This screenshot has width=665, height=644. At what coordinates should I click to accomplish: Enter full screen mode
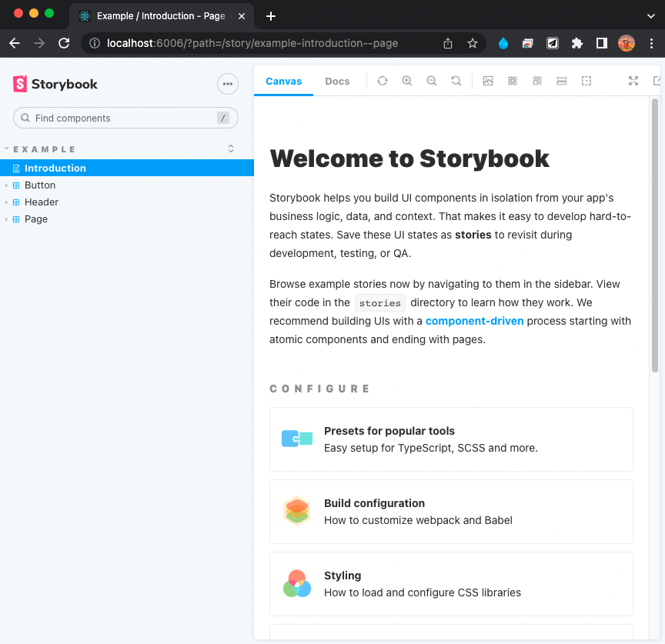[x=633, y=81]
